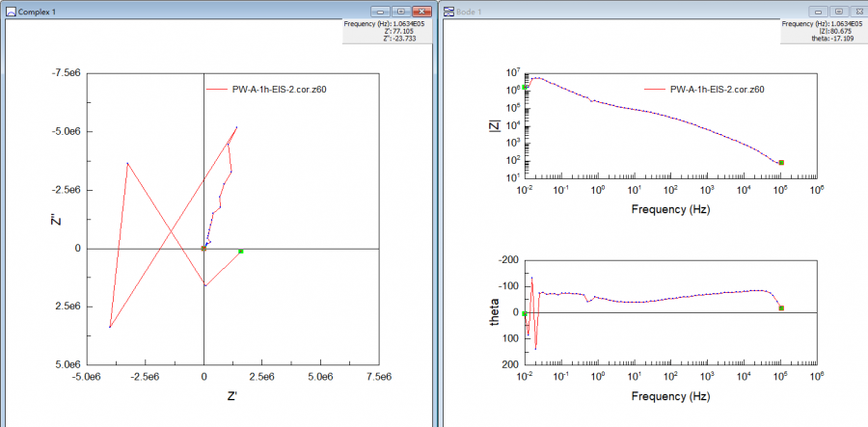Select the orange origin marker in Complex plot
Image resolution: width=868 pixels, height=427 pixels.
pyautogui.click(x=203, y=249)
